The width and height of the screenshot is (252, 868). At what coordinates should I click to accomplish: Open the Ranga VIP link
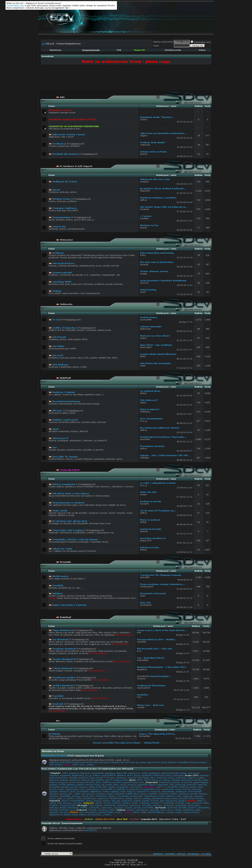(x=139, y=50)
